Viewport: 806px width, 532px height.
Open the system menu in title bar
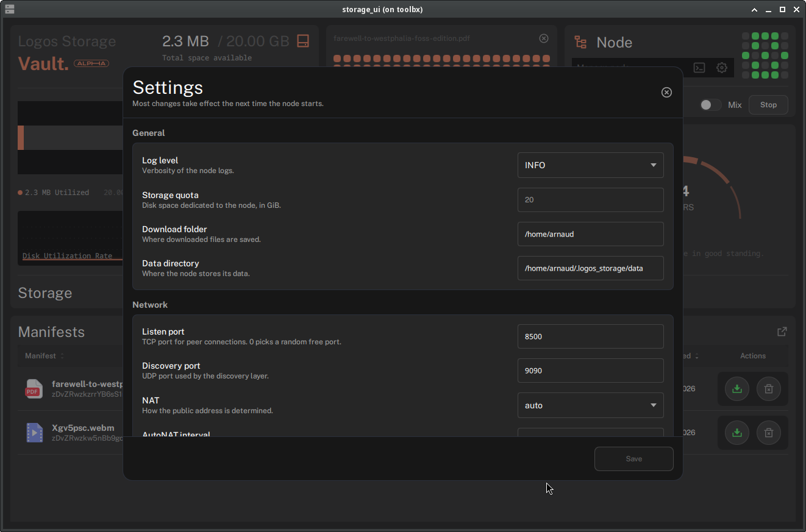10,9
